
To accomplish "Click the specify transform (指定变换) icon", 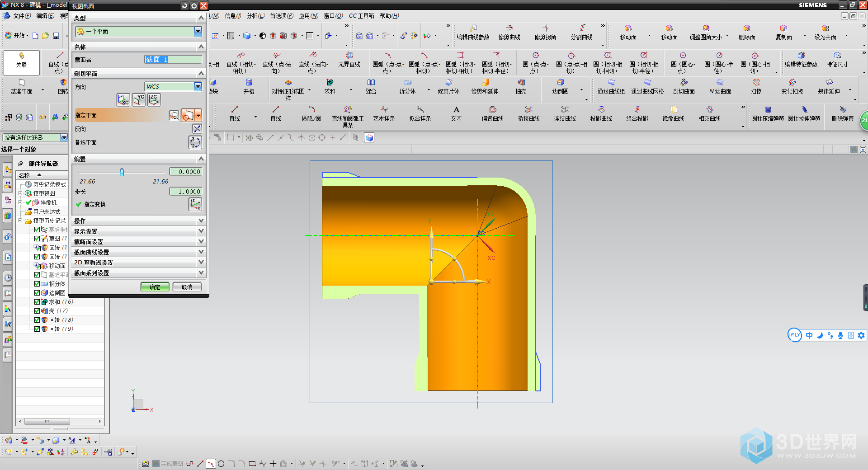I will 195,204.
